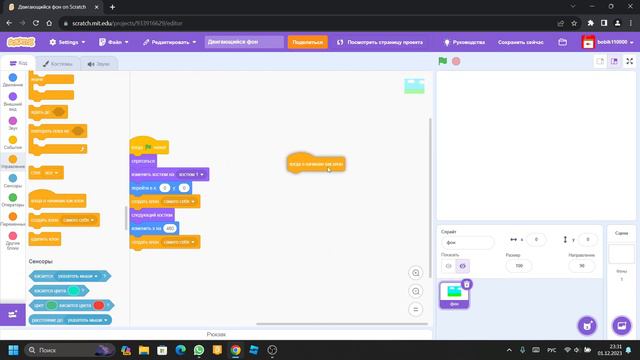
Task: Open the стоп все dropdown in the palette
Action: [51, 173]
